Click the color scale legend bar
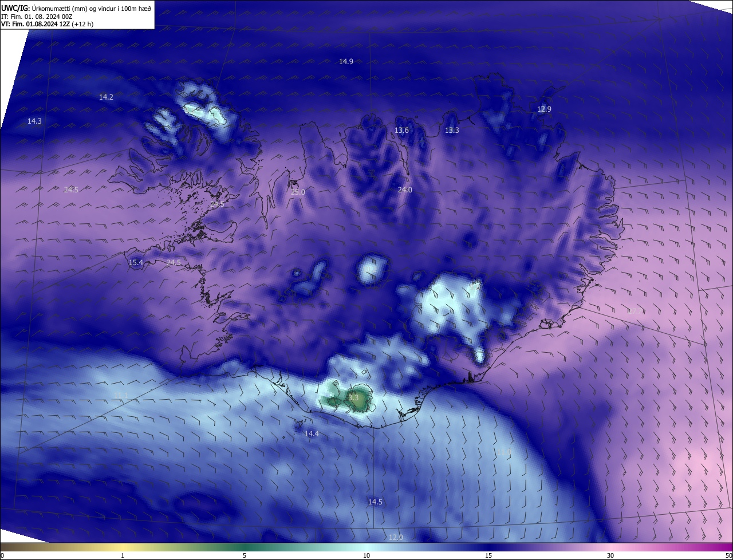 366,547
